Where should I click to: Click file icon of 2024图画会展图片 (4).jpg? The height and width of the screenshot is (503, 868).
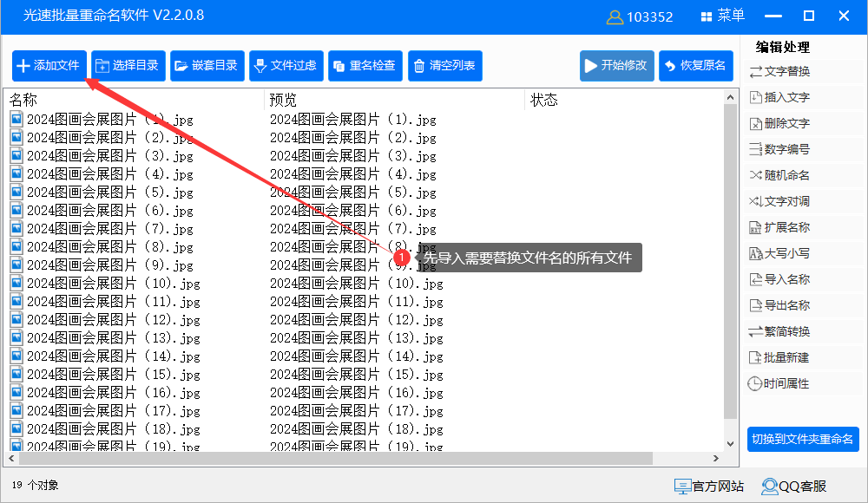pos(16,173)
